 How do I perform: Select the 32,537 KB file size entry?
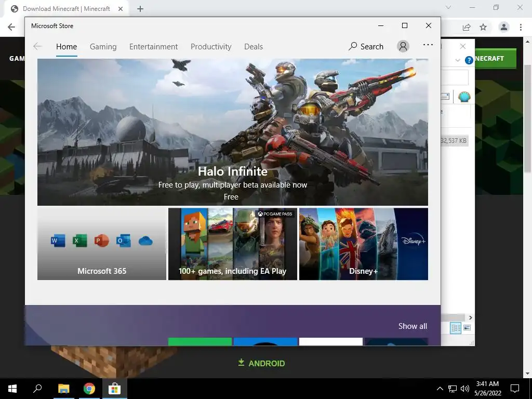pos(454,140)
